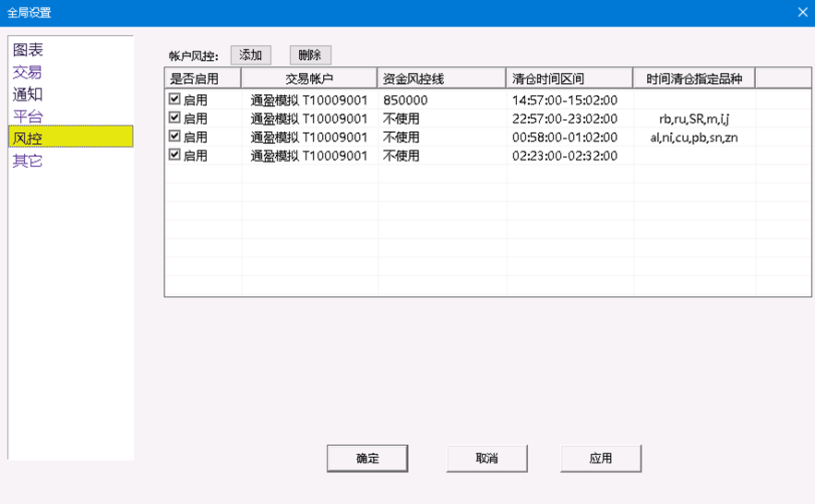Viewport: 815px width, 504px height.
Task: Open the 其它 settings category
Action: pos(28,161)
